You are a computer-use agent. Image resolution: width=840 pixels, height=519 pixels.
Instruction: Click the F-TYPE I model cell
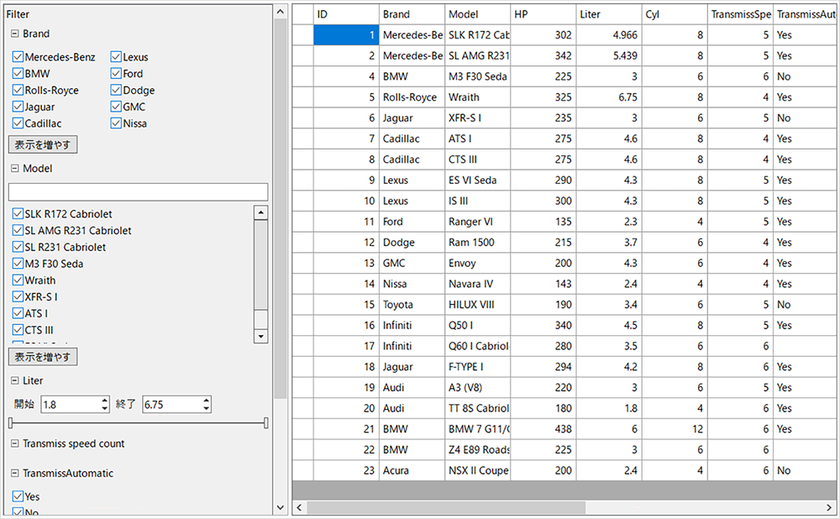[477, 367]
